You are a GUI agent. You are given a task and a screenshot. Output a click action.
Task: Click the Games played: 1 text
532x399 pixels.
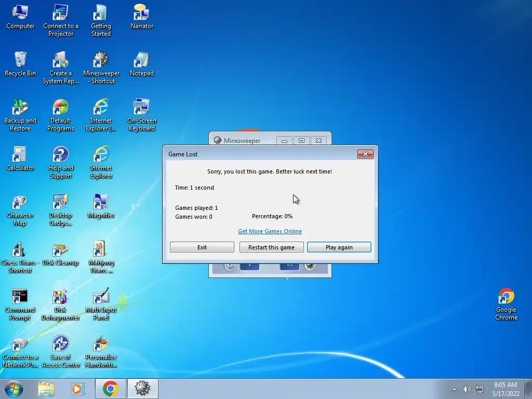[x=196, y=208]
